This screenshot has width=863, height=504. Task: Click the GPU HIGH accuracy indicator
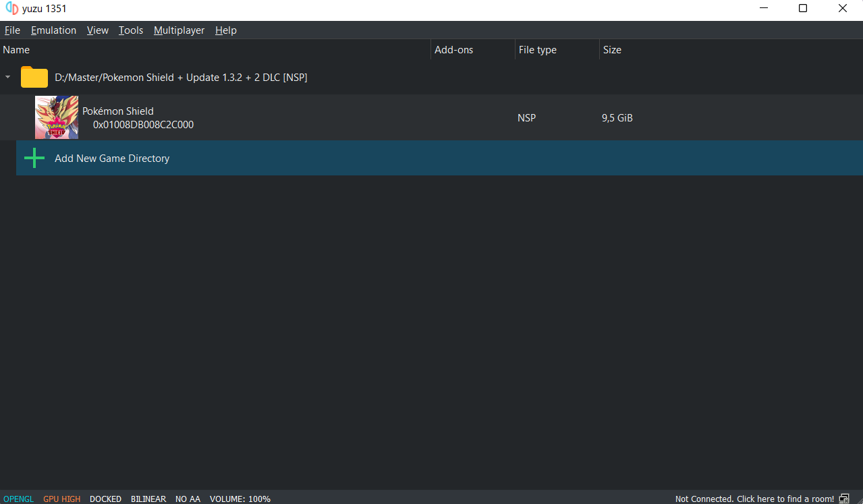(61, 499)
